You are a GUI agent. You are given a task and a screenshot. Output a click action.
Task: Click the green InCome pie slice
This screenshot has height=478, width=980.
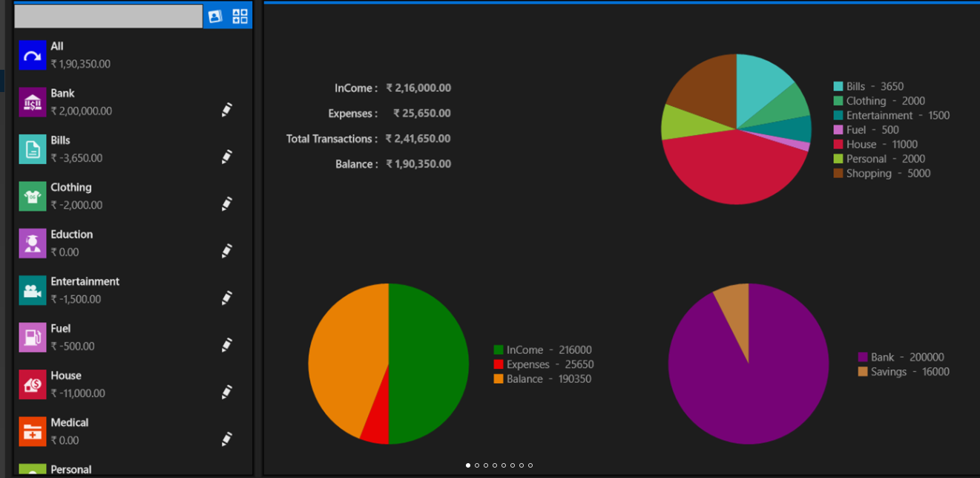click(429, 364)
